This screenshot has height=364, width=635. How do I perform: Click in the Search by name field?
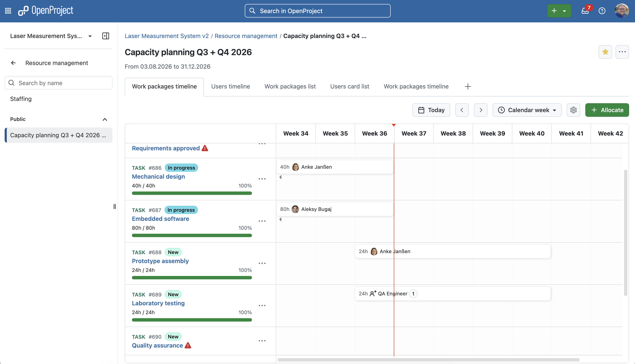point(59,83)
